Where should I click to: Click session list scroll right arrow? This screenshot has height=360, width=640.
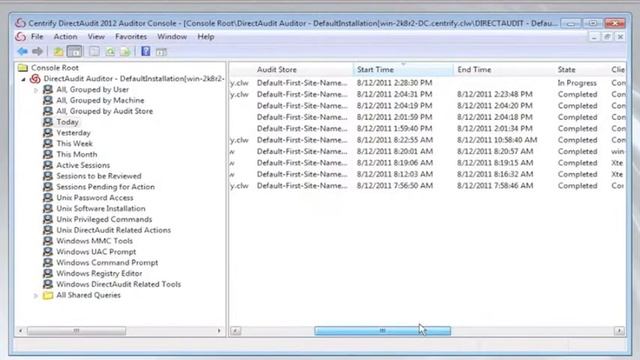click(619, 331)
